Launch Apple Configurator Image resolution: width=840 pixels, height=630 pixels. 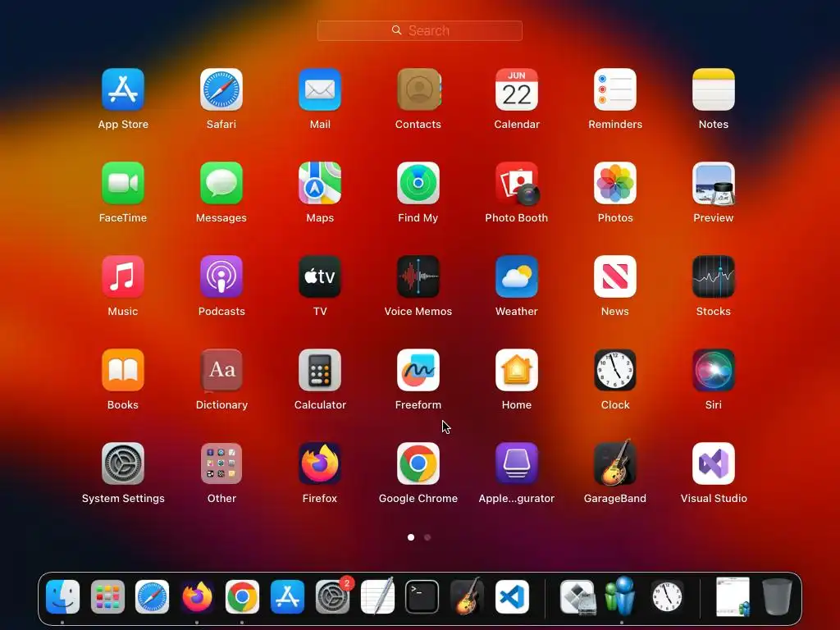coord(517,463)
